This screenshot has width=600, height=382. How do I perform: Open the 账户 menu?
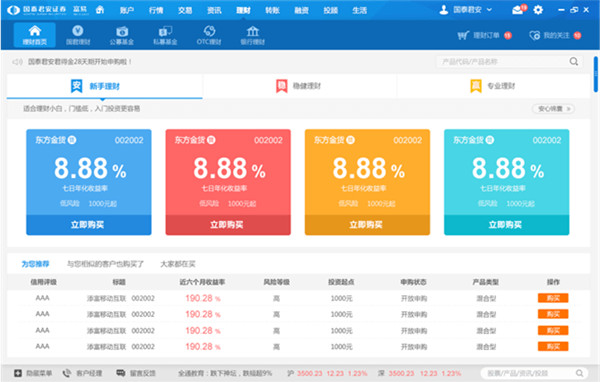point(127,10)
